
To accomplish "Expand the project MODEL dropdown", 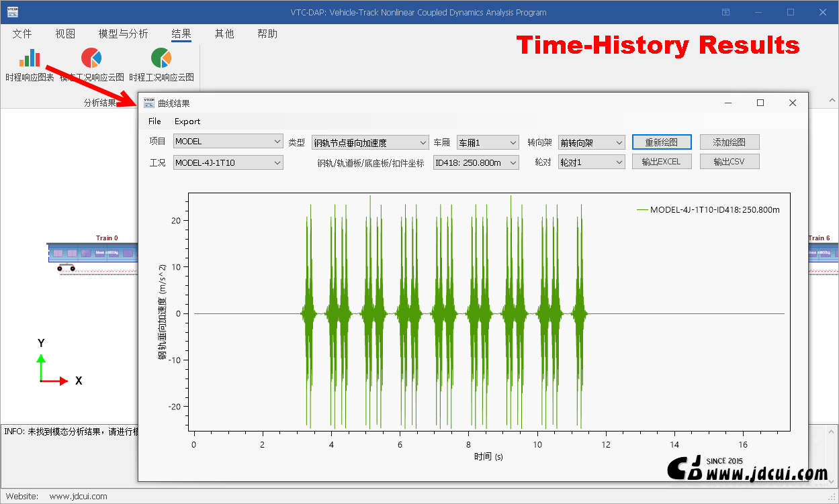I will point(228,142).
